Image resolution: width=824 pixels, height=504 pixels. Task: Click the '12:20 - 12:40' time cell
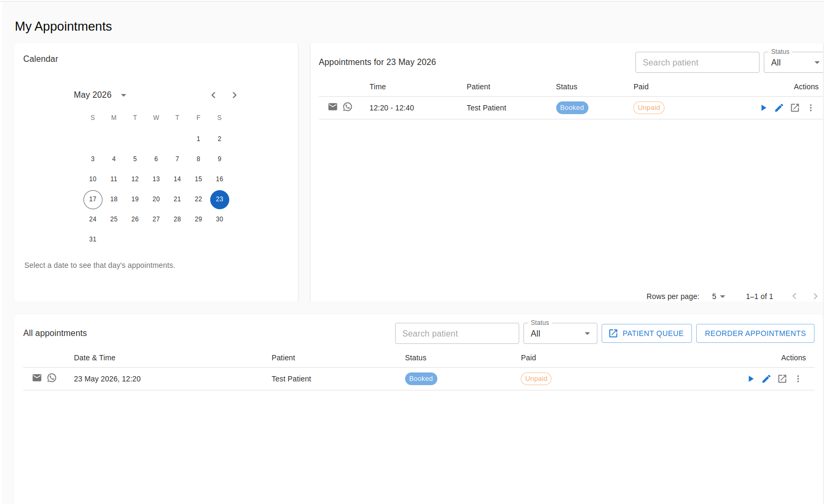(x=392, y=108)
